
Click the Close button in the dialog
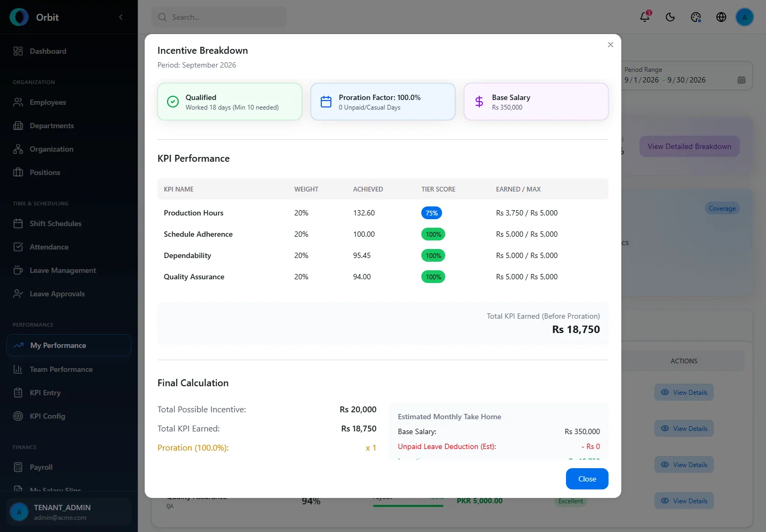(x=587, y=479)
